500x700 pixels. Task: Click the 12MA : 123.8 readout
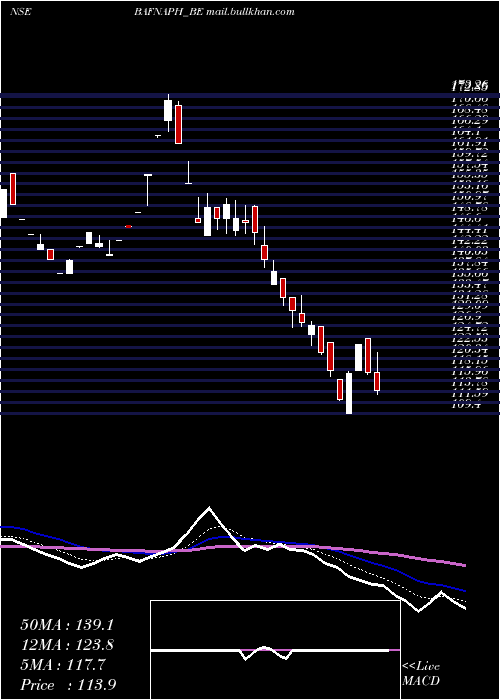tap(67, 645)
